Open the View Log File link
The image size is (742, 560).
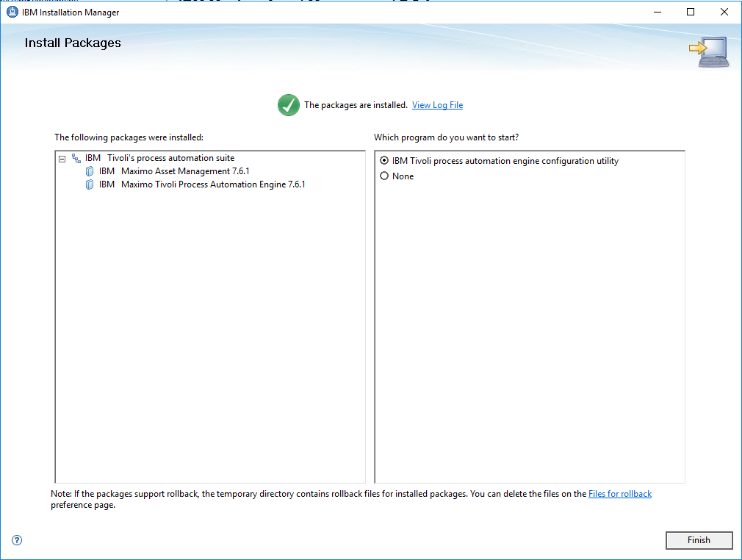[437, 105]
